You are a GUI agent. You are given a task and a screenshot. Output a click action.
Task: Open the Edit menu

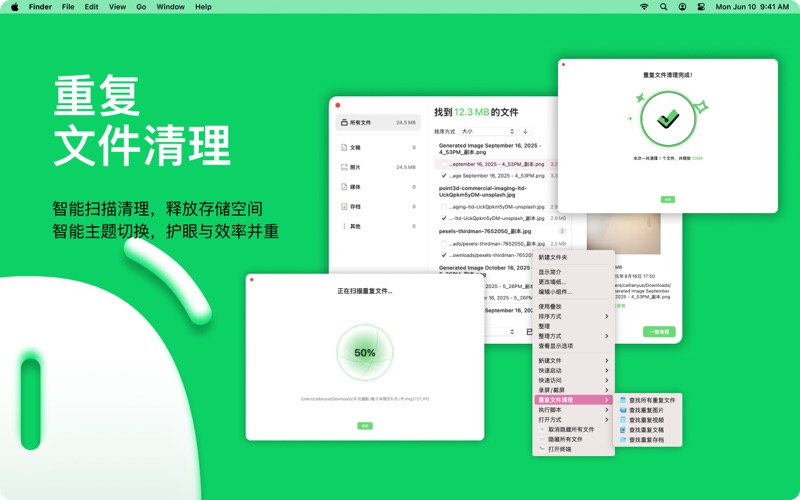click(x=91, y=7)
